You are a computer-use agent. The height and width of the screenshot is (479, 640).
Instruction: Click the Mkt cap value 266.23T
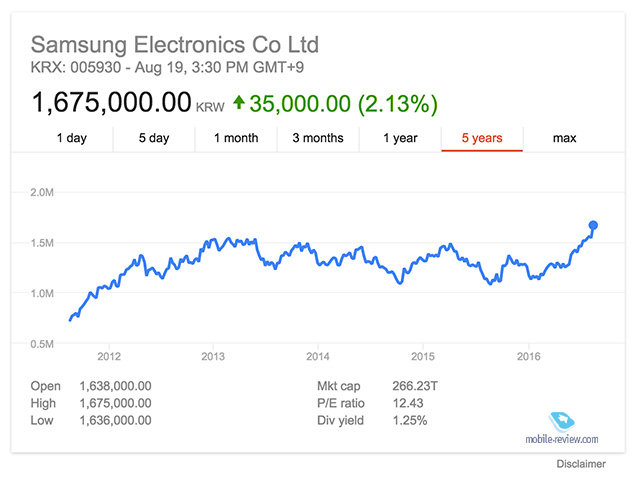[x=415, y=386]
